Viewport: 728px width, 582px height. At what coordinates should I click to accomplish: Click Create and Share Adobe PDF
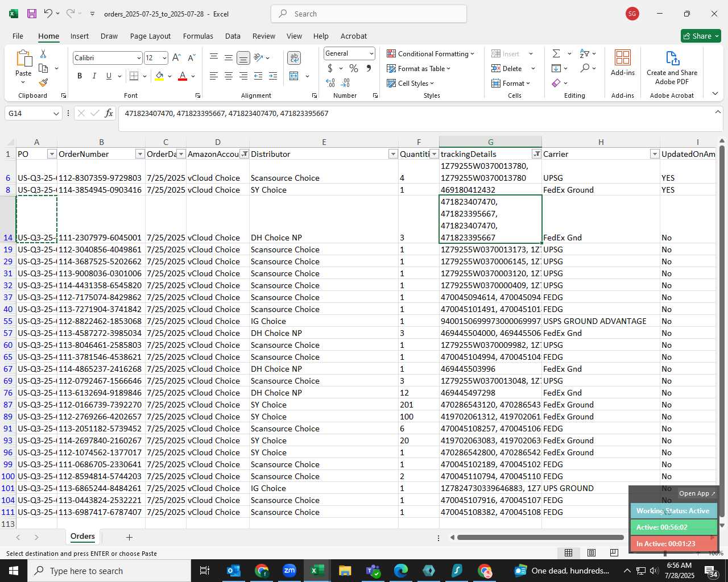(672, 68)
